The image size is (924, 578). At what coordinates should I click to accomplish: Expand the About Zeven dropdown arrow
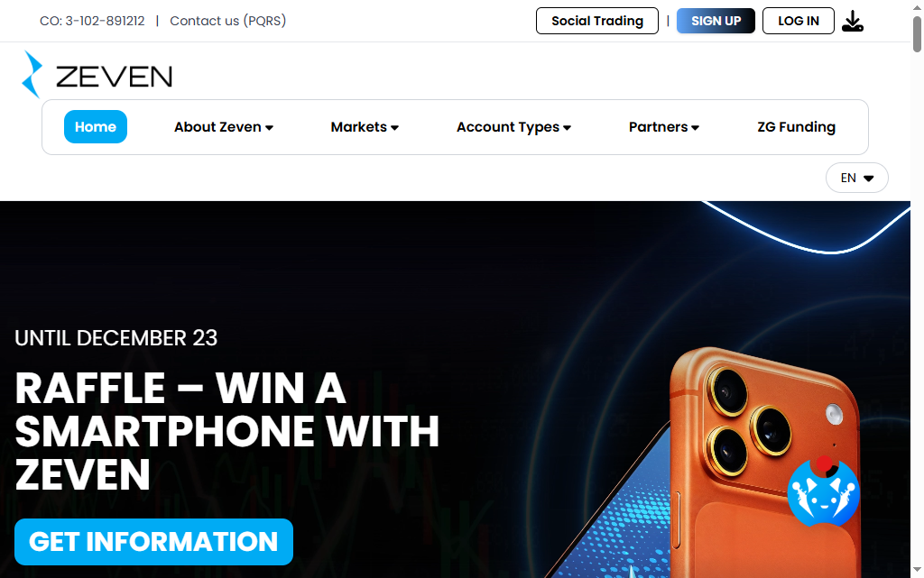click(x=269, y=128)
